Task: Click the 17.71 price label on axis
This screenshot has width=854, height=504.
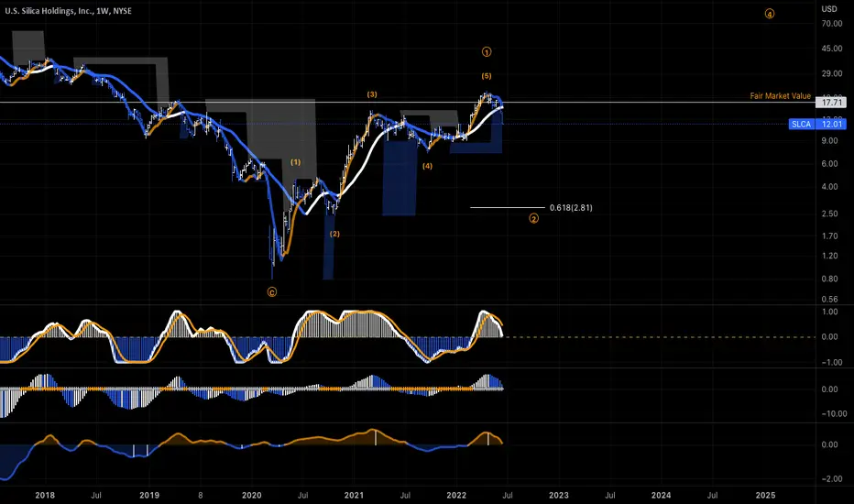Action: click(831, 103)
